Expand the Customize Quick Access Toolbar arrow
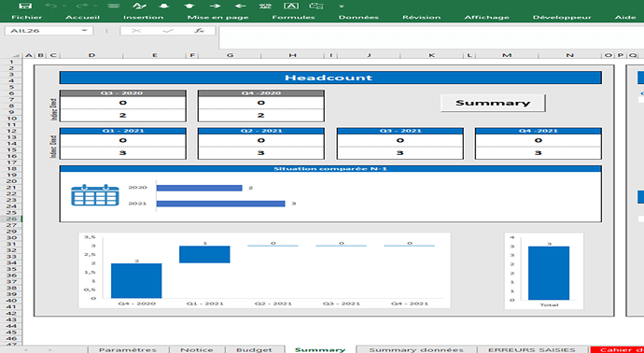 pyautogui.click(x=342, y=7)
